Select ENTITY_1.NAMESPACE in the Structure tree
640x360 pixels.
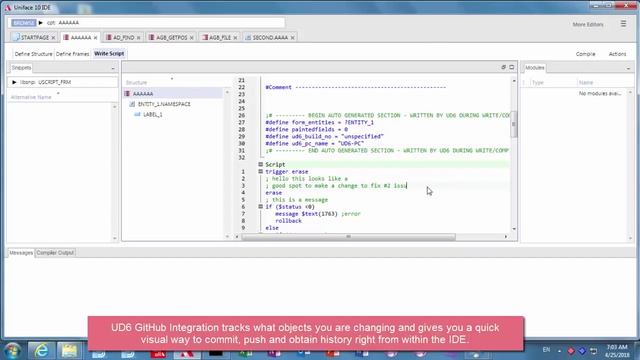[164, 104]
